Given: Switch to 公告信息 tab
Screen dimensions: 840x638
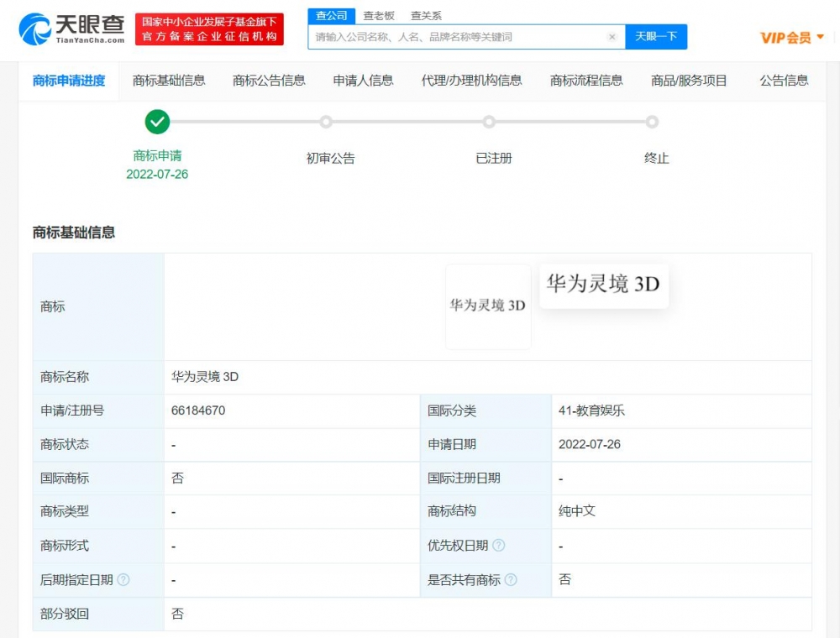Looking at the screenshot, I should 784,81.
